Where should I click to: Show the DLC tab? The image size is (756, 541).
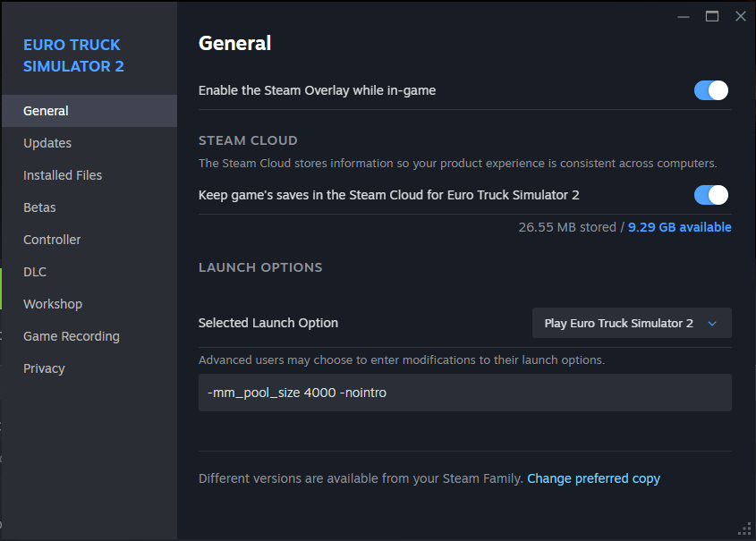tap(35, 272)
